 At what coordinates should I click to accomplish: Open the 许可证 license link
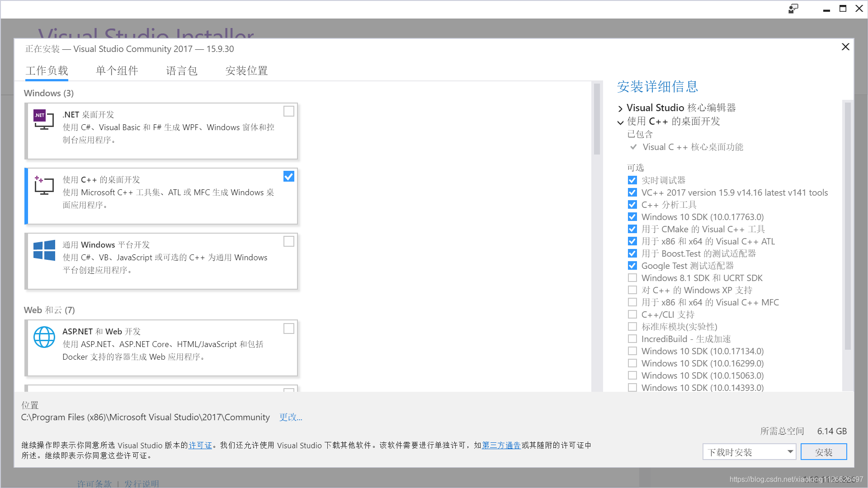200,446
